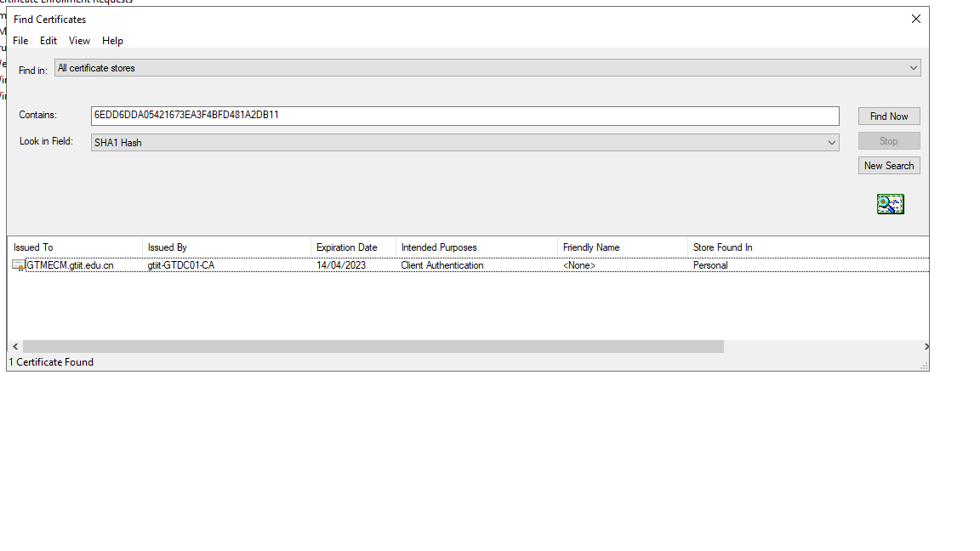Open the File menu
This screenshot has height=551, width=980.
pos(20,40)
